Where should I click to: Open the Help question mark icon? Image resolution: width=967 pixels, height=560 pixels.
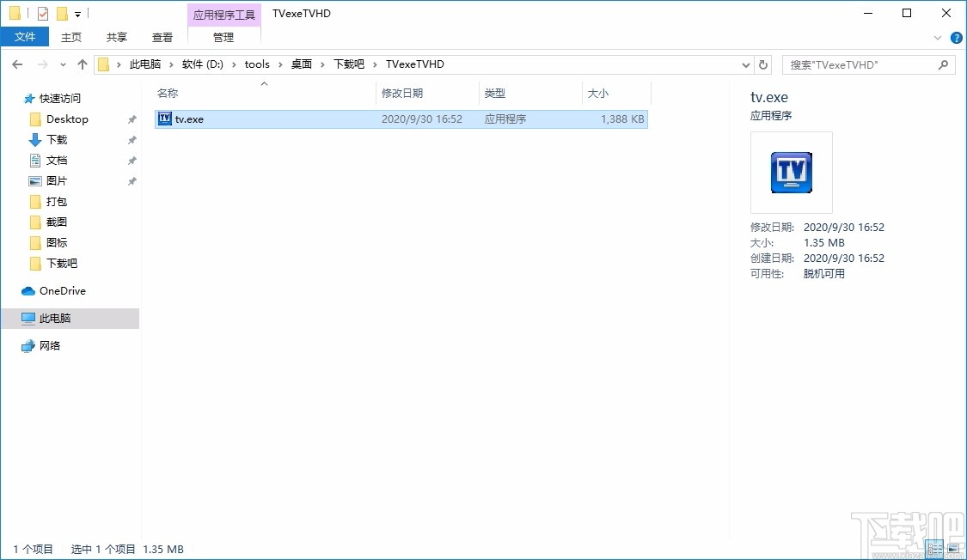coord(956,37)
